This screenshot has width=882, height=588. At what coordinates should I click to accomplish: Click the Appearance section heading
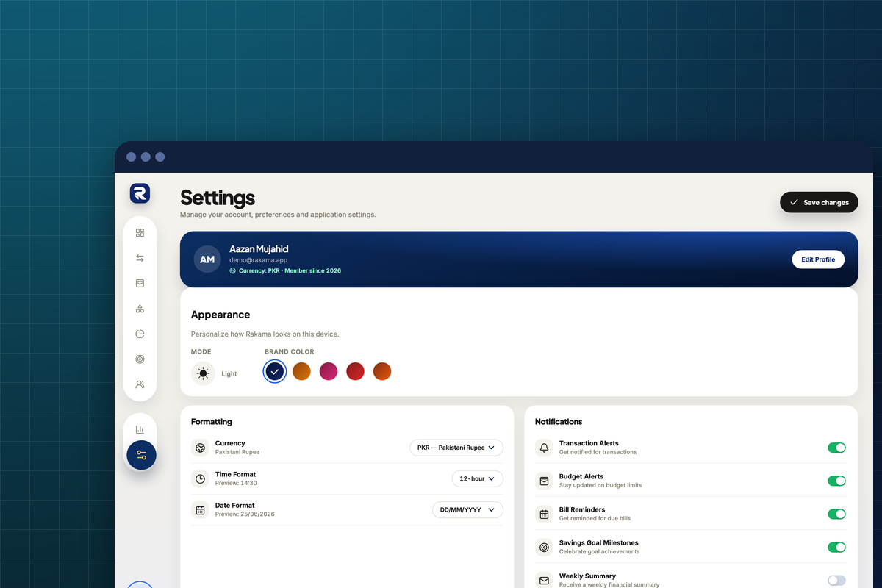tap(220, 315)
